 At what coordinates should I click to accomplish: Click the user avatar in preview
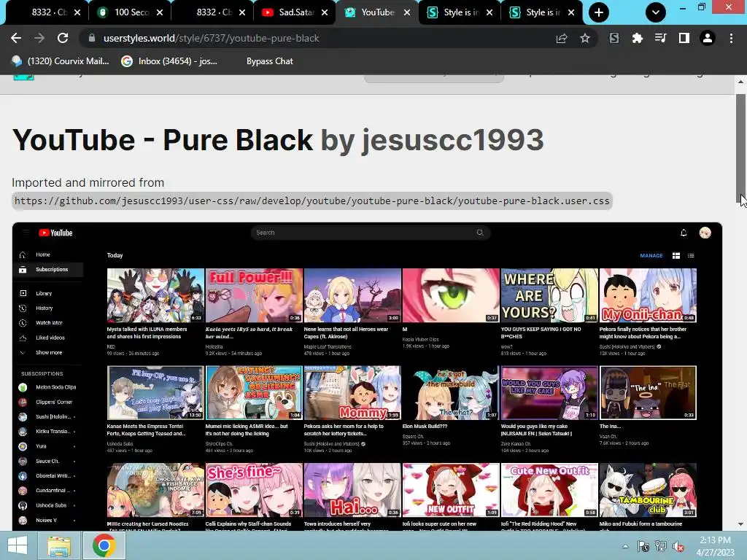click(705, 233)
